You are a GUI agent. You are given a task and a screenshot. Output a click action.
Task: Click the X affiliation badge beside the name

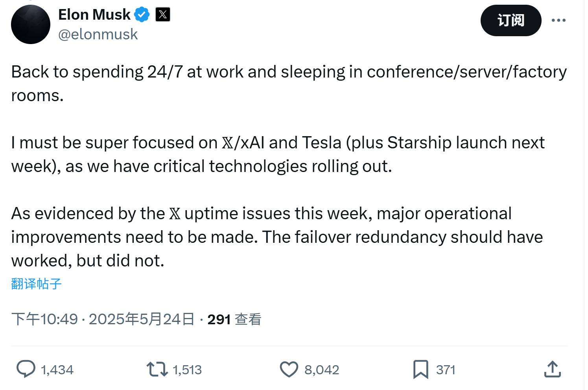(x=163, y=15)
